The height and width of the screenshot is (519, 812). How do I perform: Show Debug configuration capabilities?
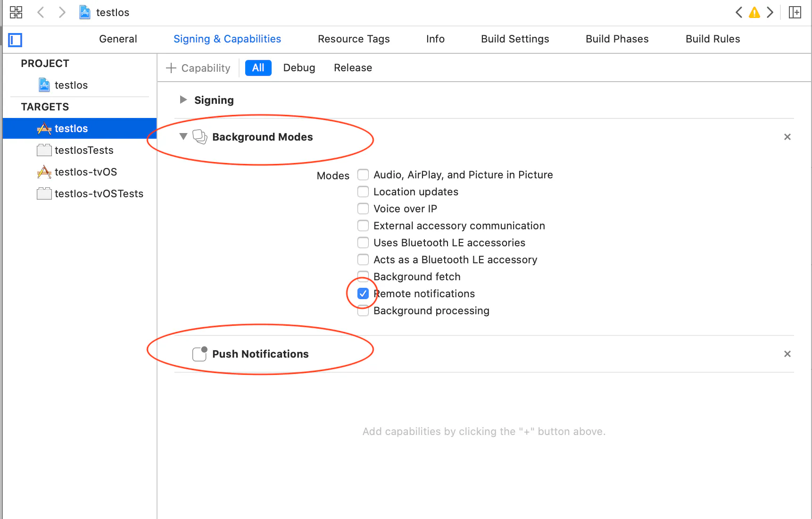tap(299, 68)
